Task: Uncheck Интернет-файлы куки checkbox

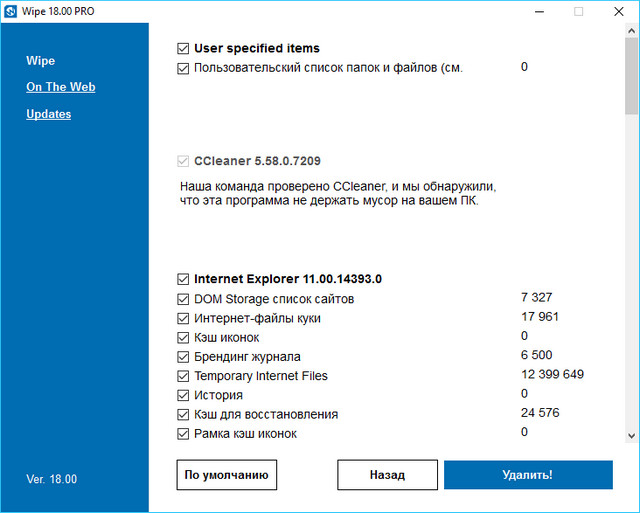Action: pyautogui.click(x=182, y=318)
